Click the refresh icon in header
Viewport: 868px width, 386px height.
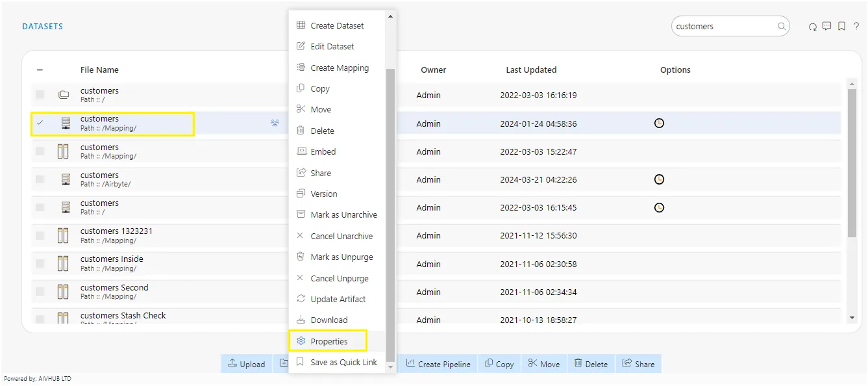pos(813,27)
